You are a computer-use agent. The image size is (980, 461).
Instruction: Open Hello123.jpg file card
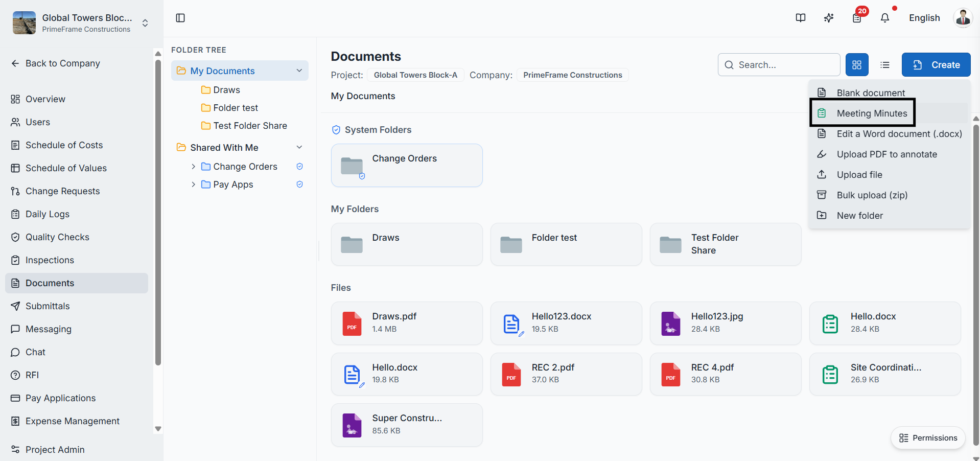pyautogui.click(x=726, y=323)
